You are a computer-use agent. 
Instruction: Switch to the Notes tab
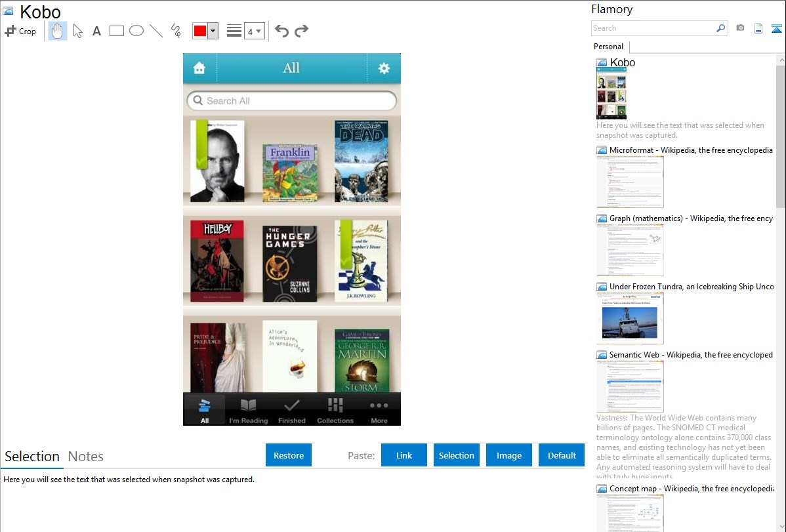coord(86,457)
